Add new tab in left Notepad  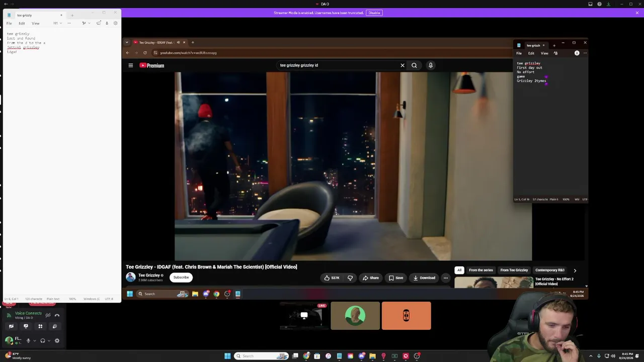pos(72,15)
